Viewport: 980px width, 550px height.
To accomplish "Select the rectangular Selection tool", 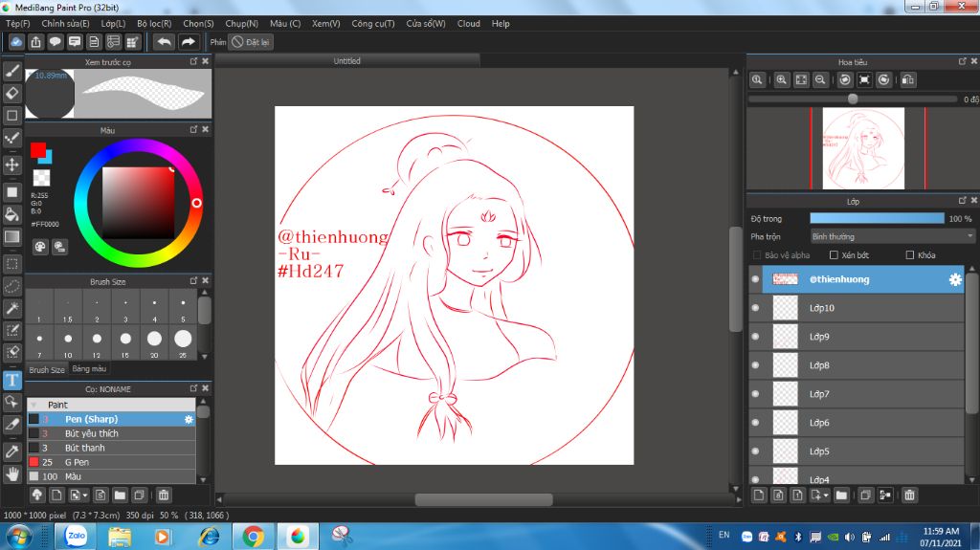I will click(11, 264).
